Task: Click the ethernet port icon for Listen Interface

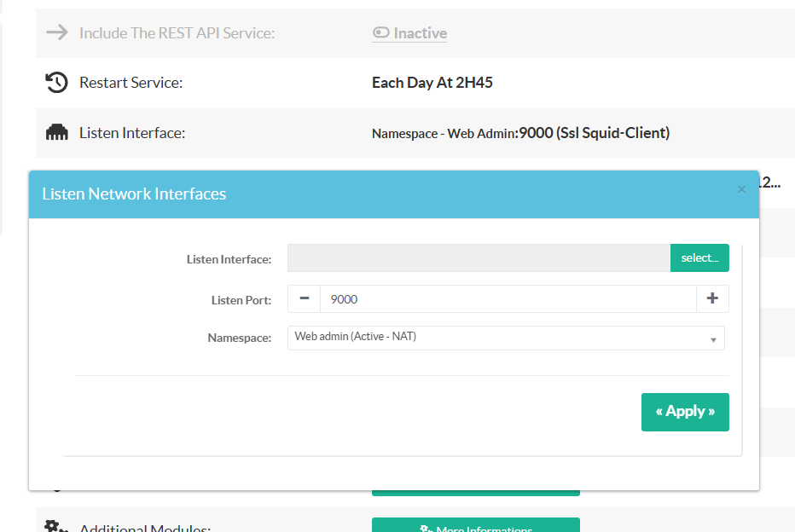Action: coord(56,133)
